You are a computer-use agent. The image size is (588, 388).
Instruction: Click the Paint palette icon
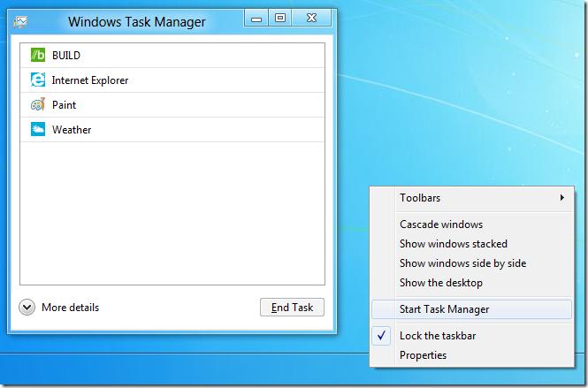click(x=37, y=104)
